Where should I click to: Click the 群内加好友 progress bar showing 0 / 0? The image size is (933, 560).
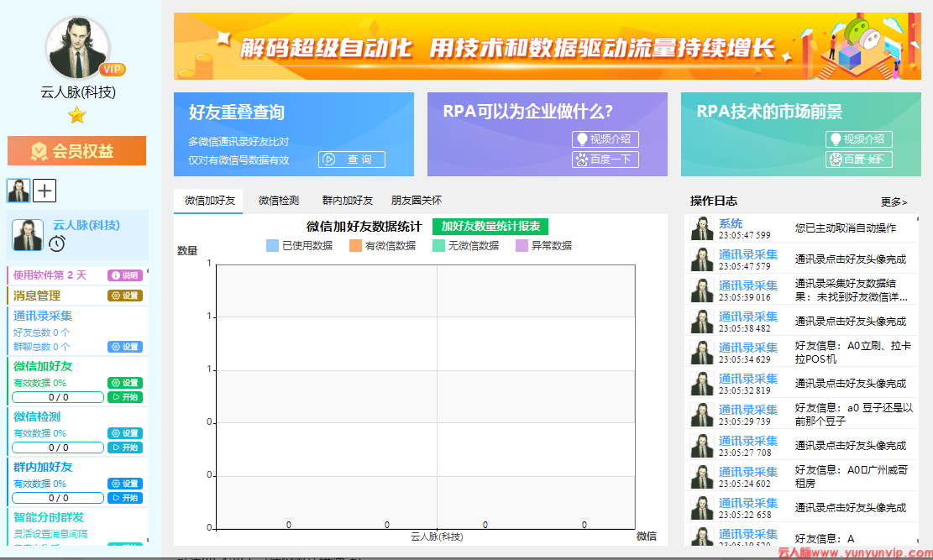(58, 498)
